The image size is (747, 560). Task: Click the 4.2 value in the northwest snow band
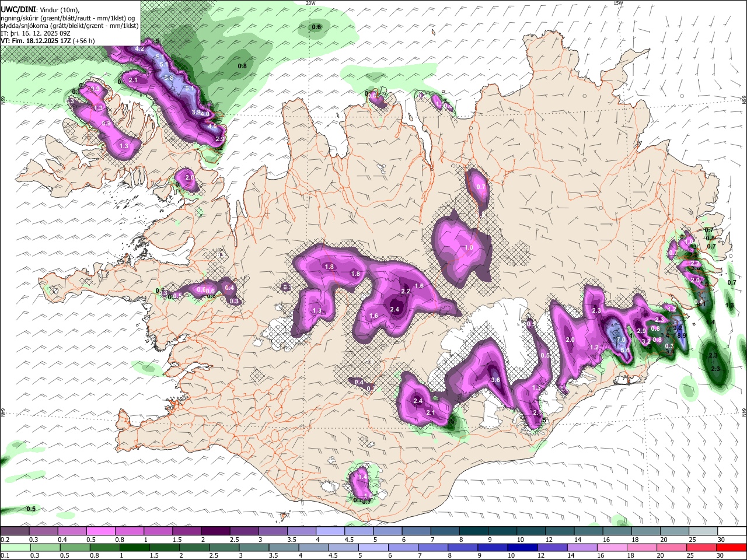[x=139, y=48]
